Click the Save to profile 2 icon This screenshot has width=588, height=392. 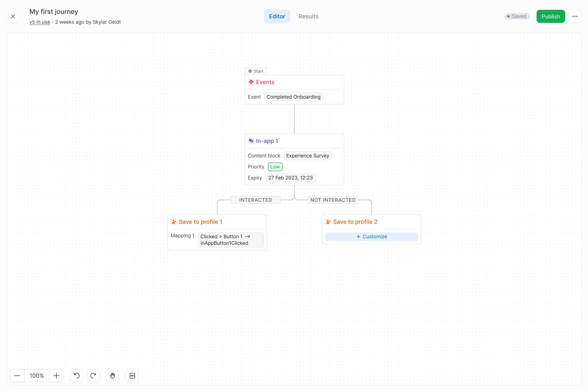[x=328, y=222]
